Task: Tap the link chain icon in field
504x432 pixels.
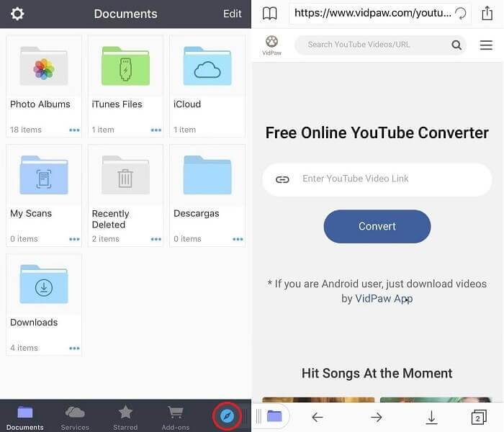Action: point(282,179)
